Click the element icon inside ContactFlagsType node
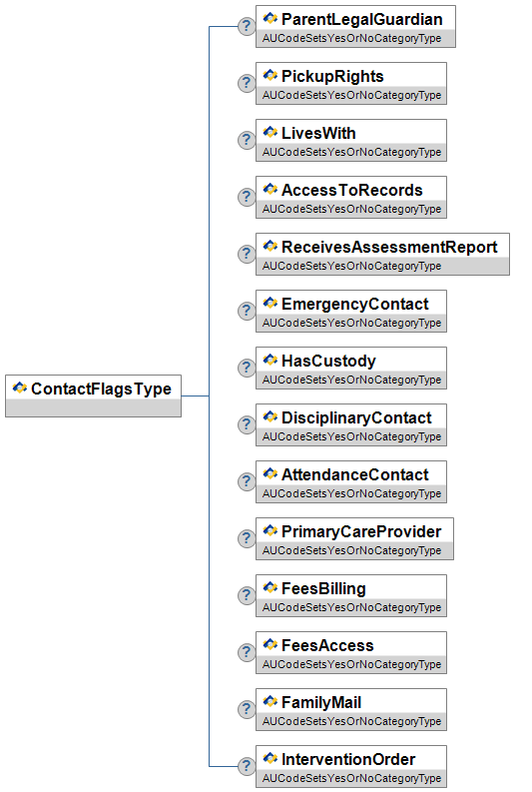Viewport: 532px width, 792px height. (x=20, y=388)
